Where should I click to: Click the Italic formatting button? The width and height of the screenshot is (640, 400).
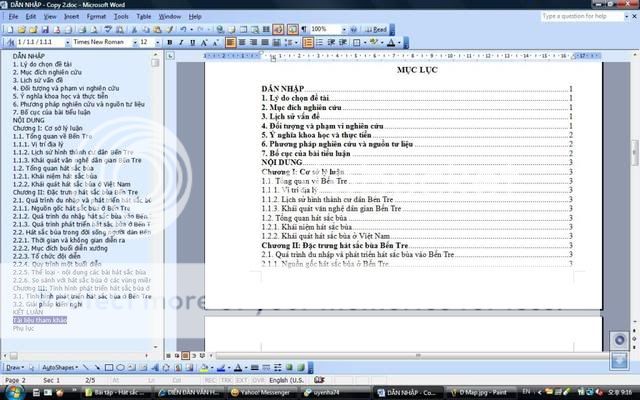pos(182,43)
